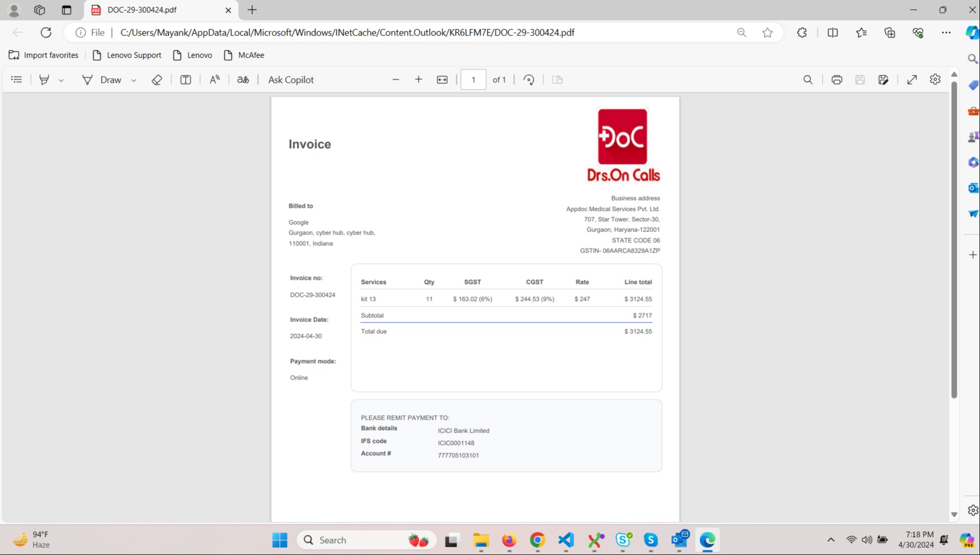The width and height of the screenshot is (980, 555).
Task: Open the weather widget
Action: click(32, 540)
